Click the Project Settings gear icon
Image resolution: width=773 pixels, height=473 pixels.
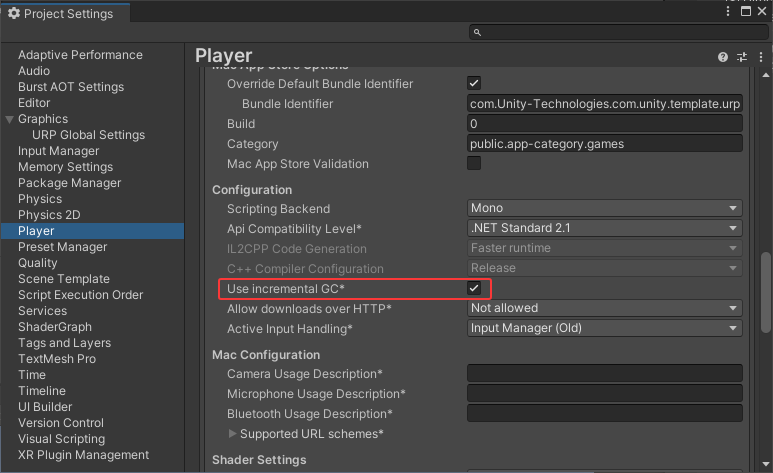13,14
